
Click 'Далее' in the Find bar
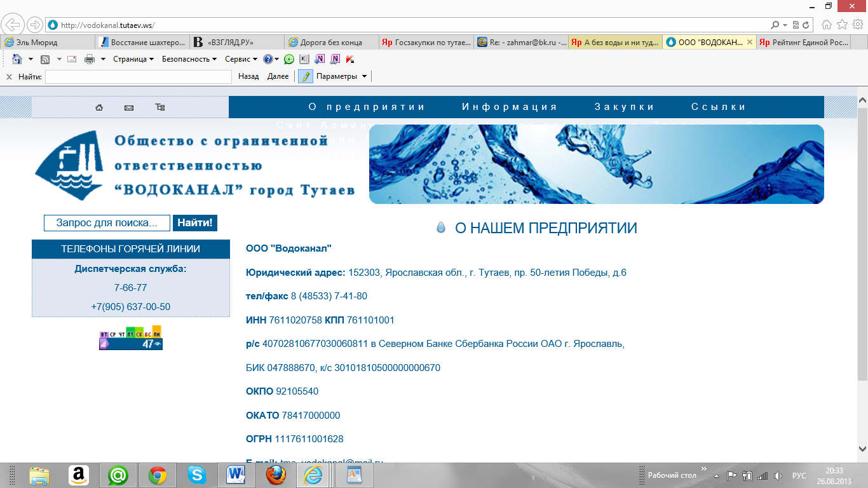click(x=278, y=76)
